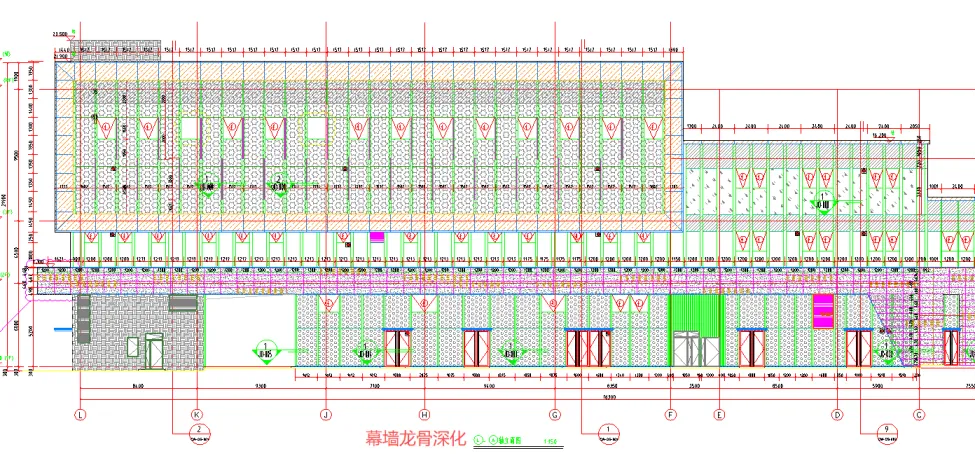Screen dimensions: 976x457
Task: Select grid axis bubble F
Action: click(x=670, y=414)
